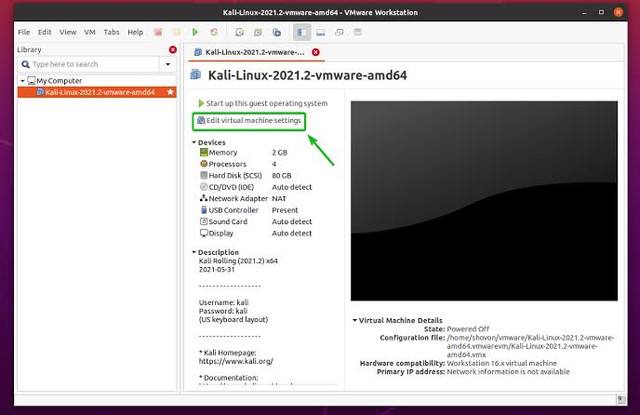Click the Username: kali text
The image size is (640, 415).
point(224,302)
